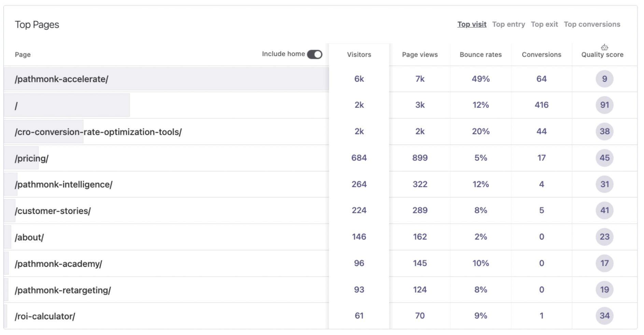This screenshot has height=335, width=644.
Task: Open the /pathmonk-accelerate/ page entry
Action: point(61,78)
